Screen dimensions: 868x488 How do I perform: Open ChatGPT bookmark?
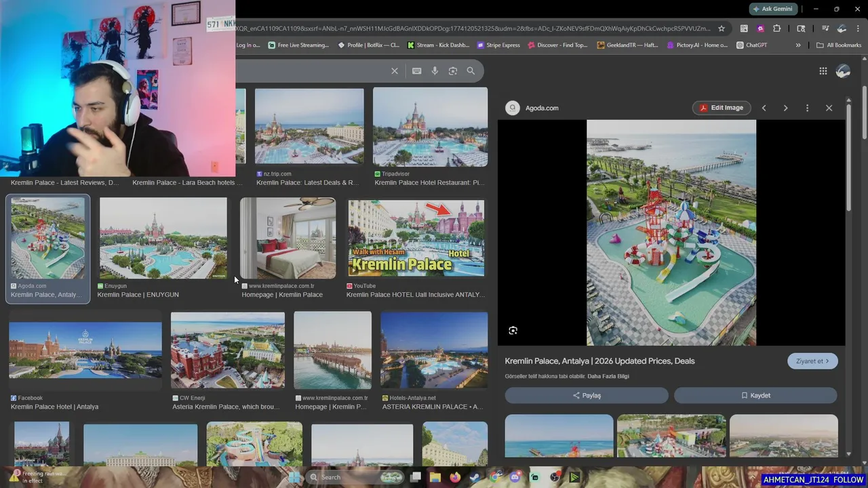(751, 45)
